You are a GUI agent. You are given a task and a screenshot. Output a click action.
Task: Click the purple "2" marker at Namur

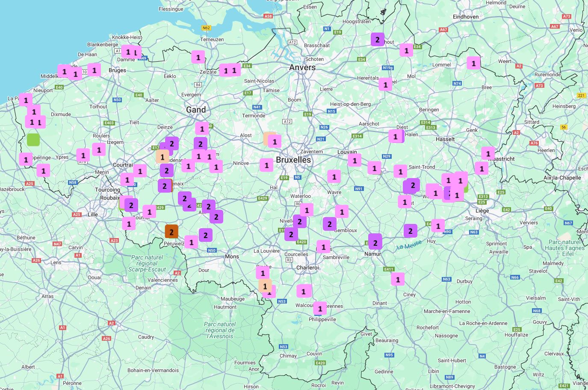click(375, 242)
